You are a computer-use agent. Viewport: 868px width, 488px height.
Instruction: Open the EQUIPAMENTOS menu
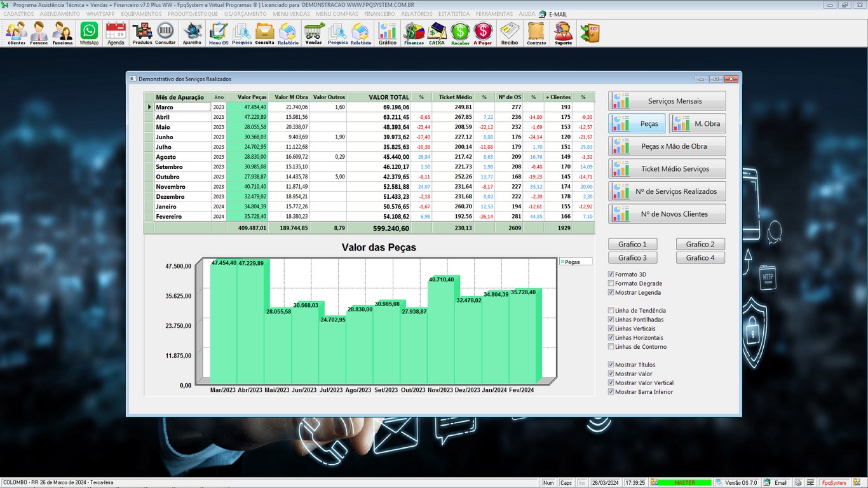[x=141, y=14]
